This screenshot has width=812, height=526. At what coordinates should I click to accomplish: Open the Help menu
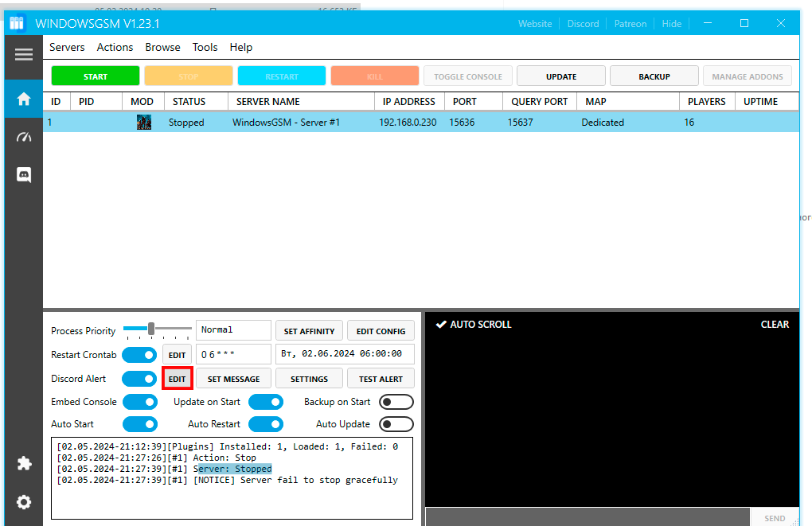(240, 47)
